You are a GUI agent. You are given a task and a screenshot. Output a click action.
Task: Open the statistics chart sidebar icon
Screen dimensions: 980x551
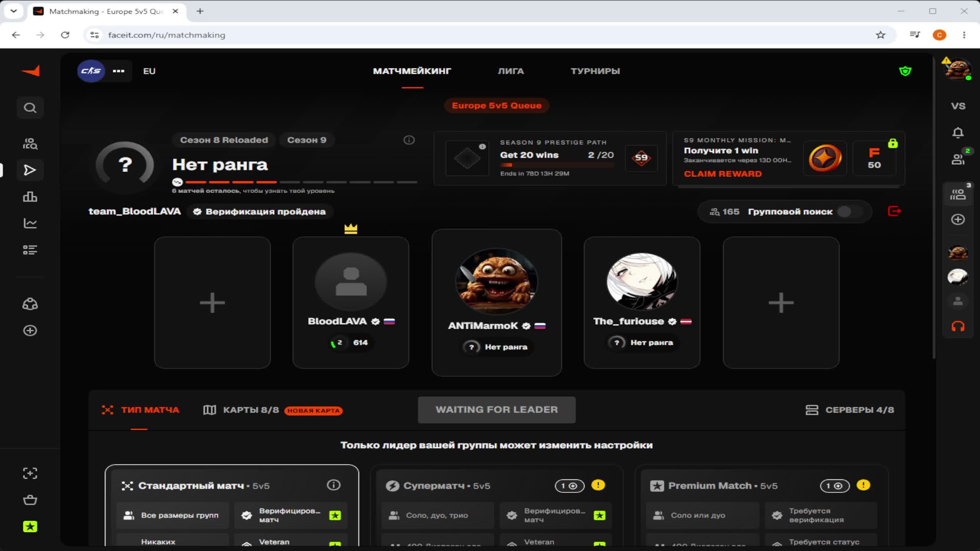(x=30, y=223)
